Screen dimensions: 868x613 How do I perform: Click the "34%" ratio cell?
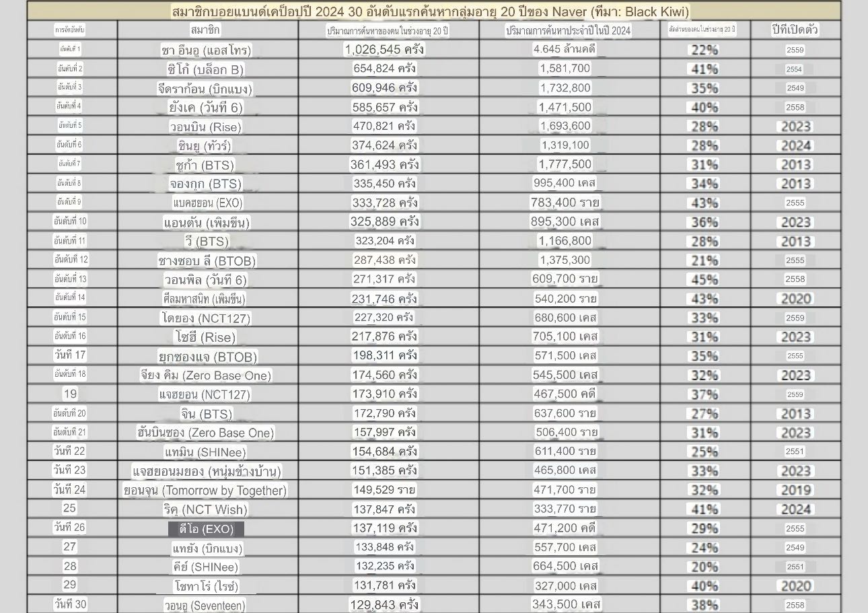pos(703,184)
